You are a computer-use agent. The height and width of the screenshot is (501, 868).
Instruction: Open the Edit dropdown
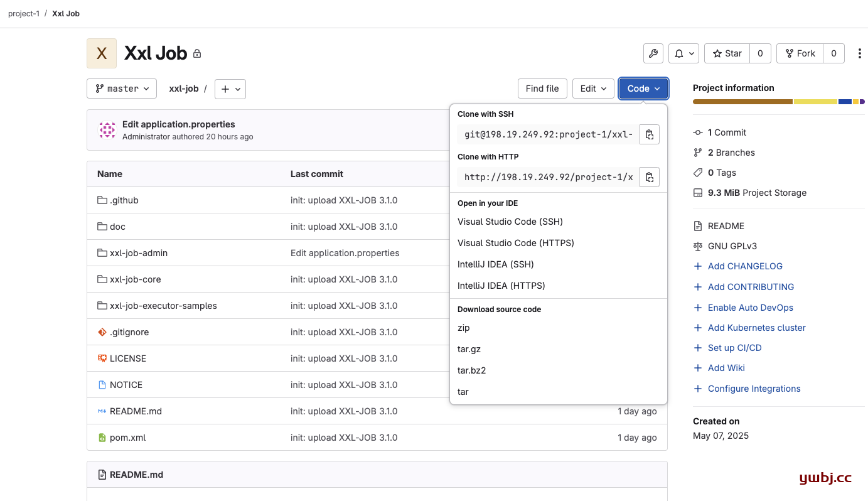coord(593,89)
